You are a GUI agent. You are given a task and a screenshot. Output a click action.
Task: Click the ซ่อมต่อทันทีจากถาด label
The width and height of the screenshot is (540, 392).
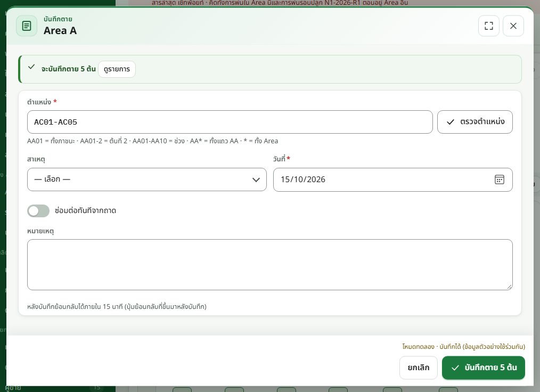click(x=85, y=210)
